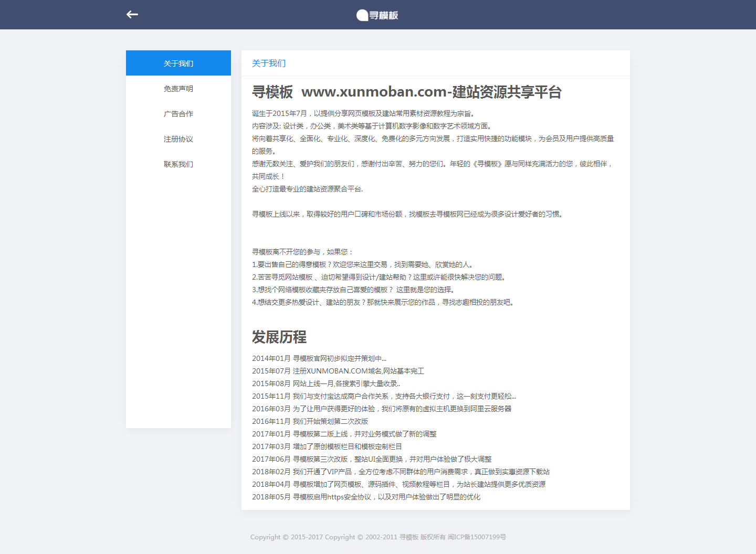Screen dimensions: 756x554
Task: Click the back arrow in header
Action: click(x=132, y=15)
